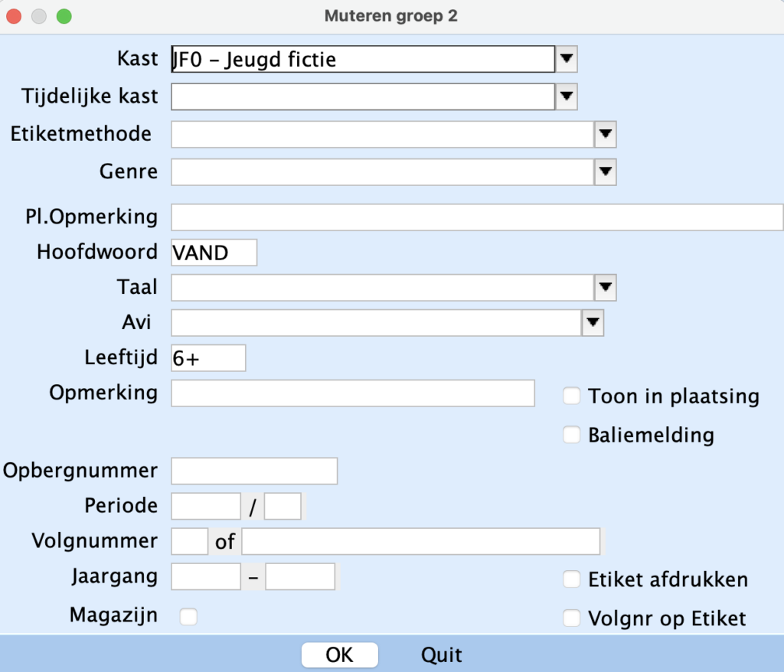Click the green macOS zoom window button
The image size is (784, 672).
(64, 15)
